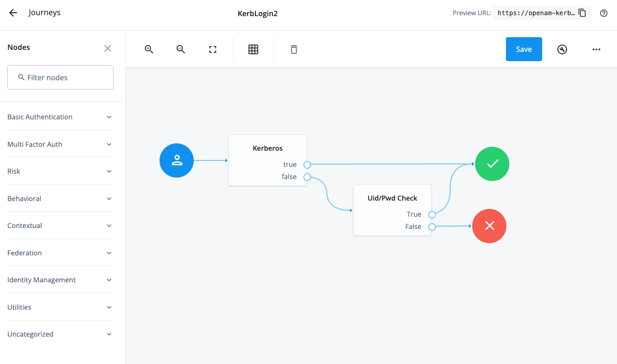Zoom out on the journey canvas
This screenshot has width=617, height=364.
181,49
